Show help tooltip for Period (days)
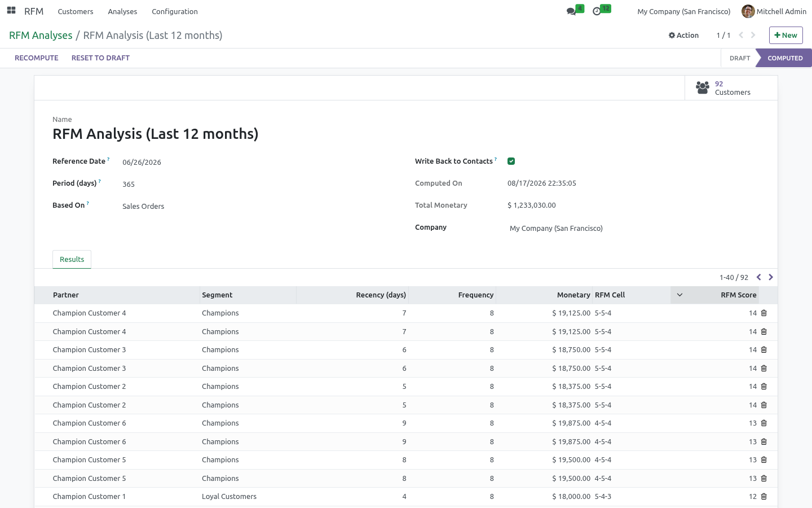The image size is (812, 508). click(x=100, y=182)
